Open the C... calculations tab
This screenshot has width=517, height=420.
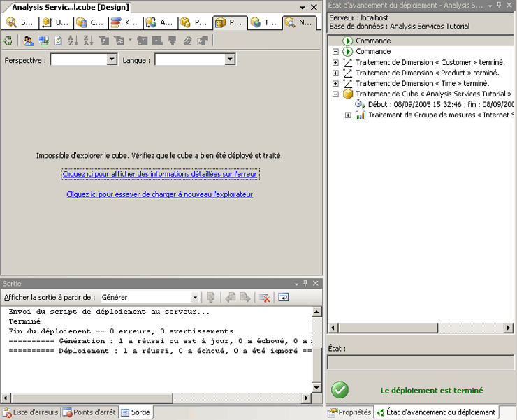(89, 22)
